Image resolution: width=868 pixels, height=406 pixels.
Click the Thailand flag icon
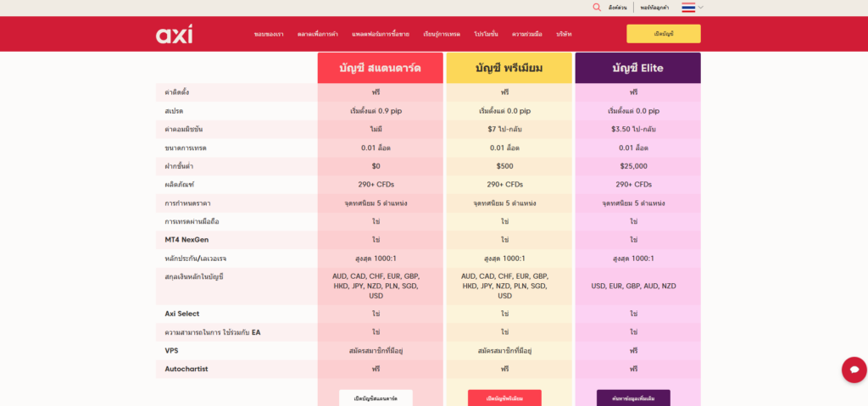pos(688,7)
